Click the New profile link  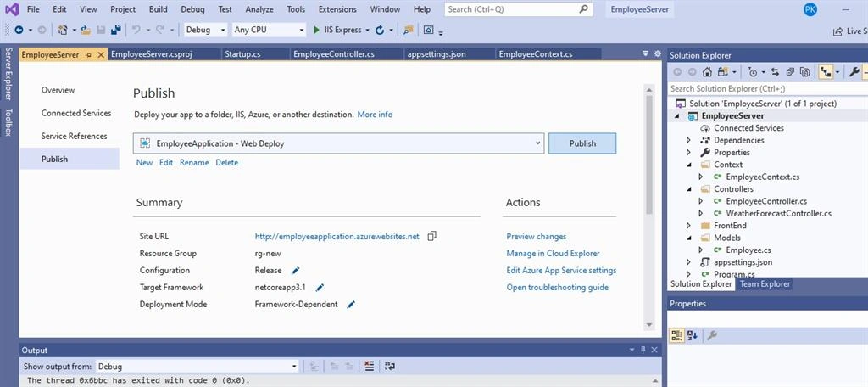click(x=144, y=162)
